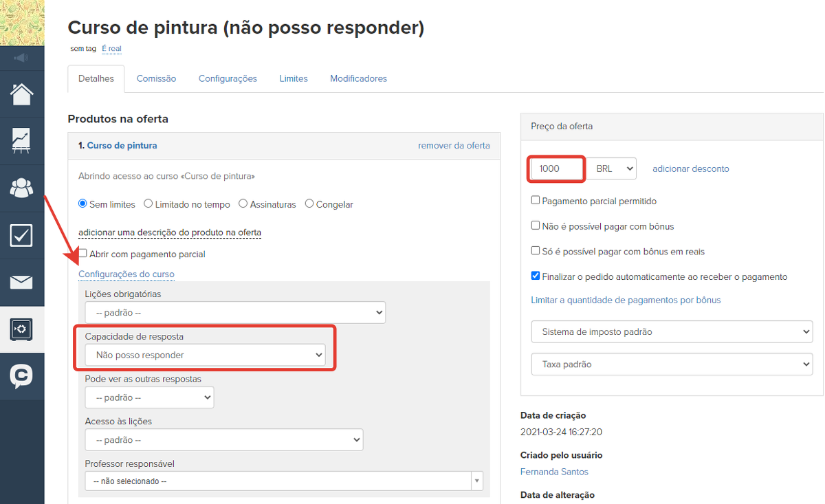This screenshot has width=825, height=504.
Task: Open the messages envelope sidebar icon
Action: tap(22, 282)
